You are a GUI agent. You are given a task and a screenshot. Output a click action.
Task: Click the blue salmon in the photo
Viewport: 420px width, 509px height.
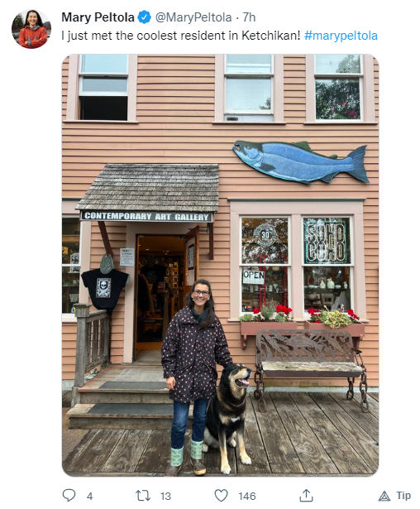[x=301, y=162]
